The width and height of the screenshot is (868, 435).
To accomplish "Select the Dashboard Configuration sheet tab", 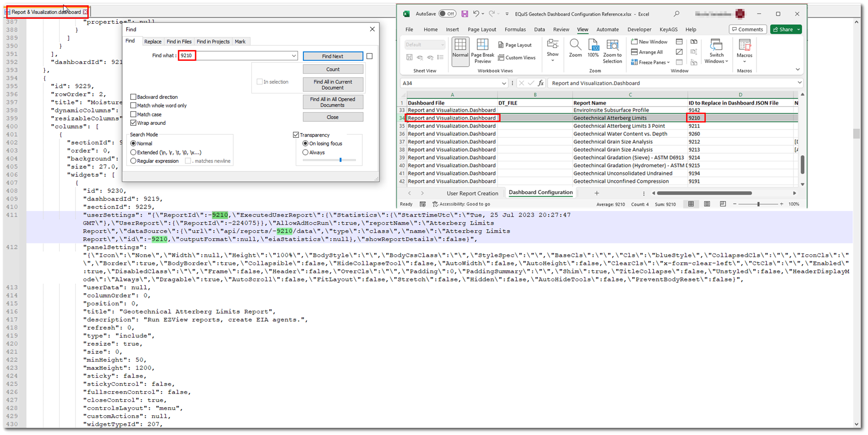I will tap(540, 192).
